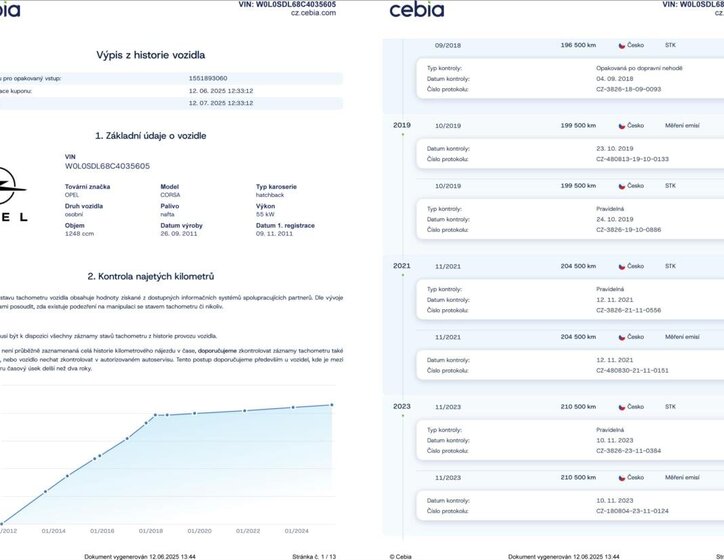Screen dimensions: 724x560
Task: Click the 01/2018 label on chart axis
Action: click(x=150, y=531)
